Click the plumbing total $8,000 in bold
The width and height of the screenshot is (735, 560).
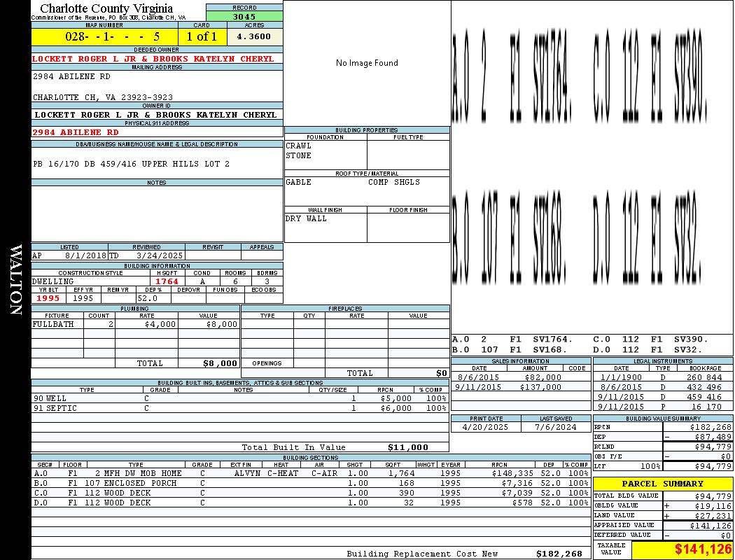pos(220,363)
